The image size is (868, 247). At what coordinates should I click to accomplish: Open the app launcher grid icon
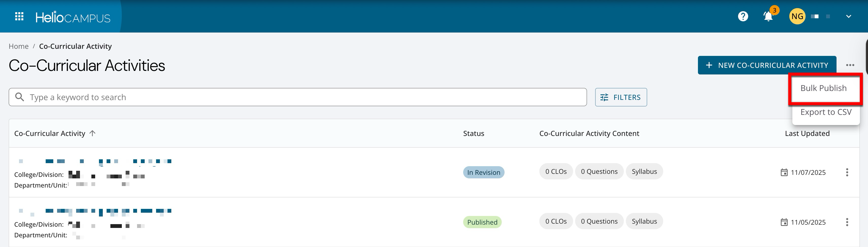[19, 16]
